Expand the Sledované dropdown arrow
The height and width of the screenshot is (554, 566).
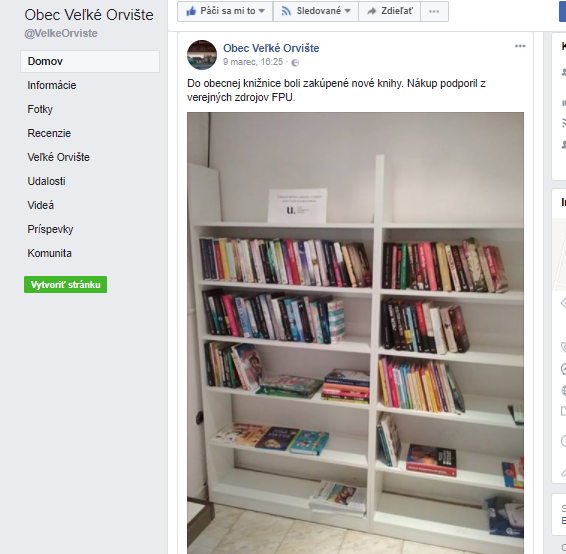tap(347, 11)
